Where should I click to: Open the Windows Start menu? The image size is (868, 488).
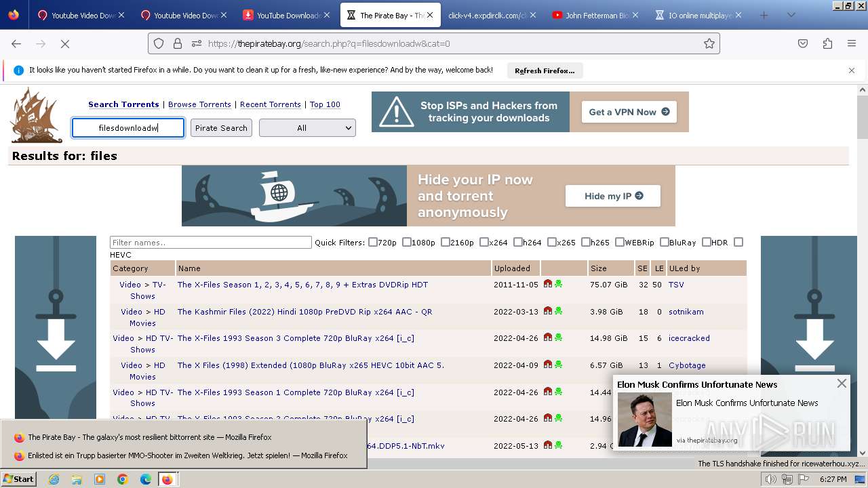18,479
